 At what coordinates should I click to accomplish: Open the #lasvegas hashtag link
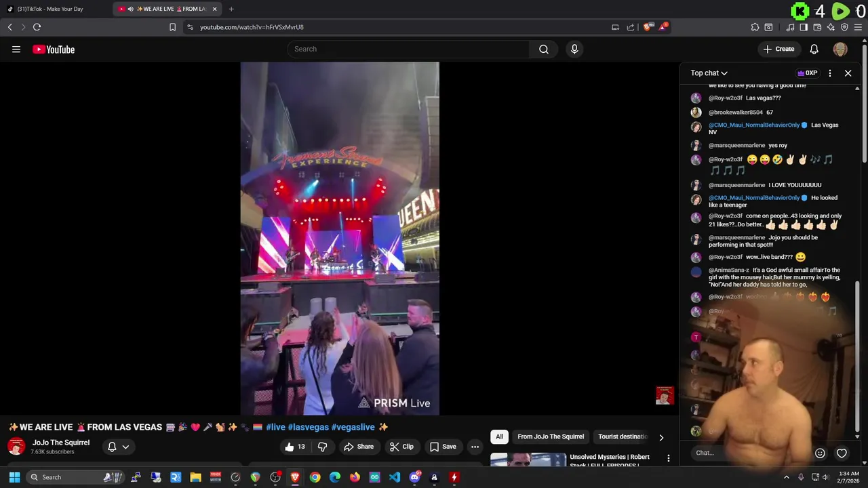308,427
